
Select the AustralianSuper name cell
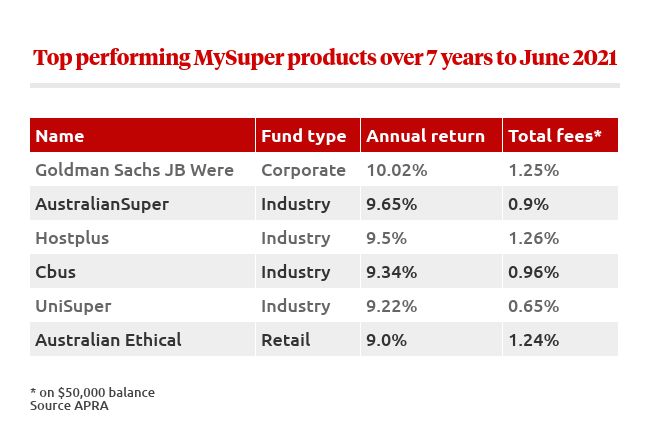[102, 204]
